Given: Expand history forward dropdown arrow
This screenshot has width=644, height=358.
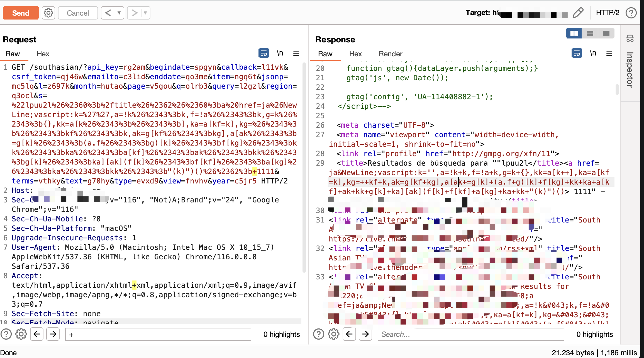Looking at the screenshot, I should tap(145, 13).
